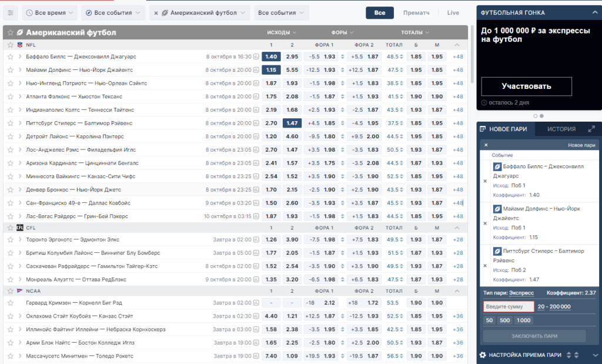Show +36 markets for Оклахома Стэйт match

(457, 316)
